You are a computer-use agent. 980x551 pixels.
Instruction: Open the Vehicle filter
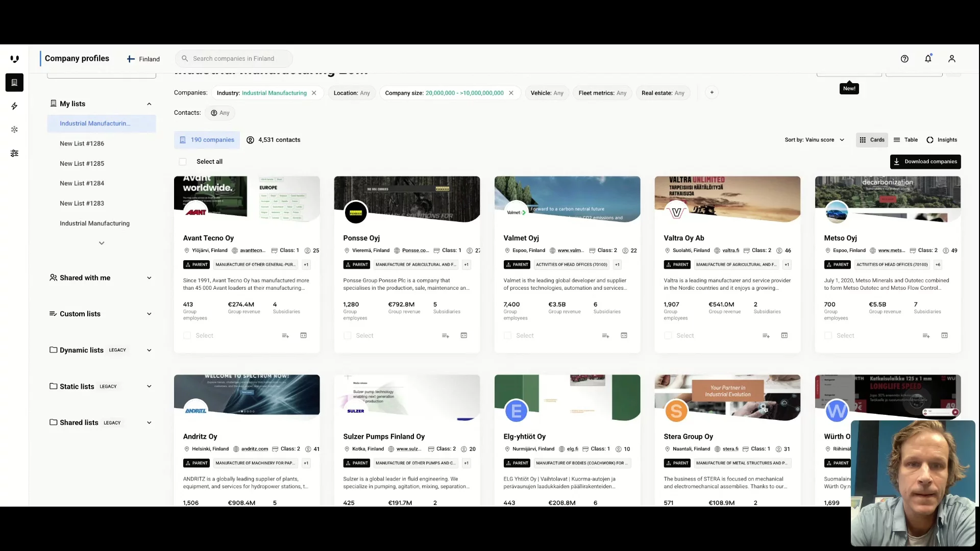coord(547,93)
